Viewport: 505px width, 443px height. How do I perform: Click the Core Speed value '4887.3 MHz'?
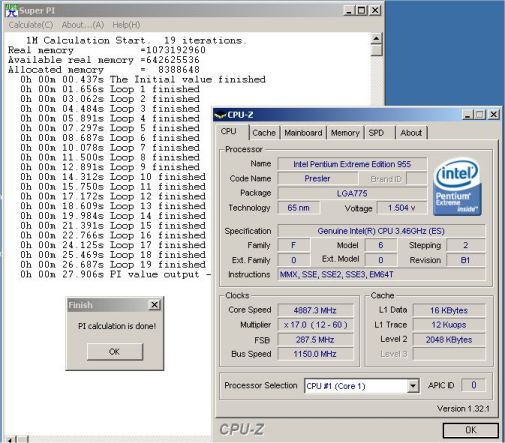[315, 310]
